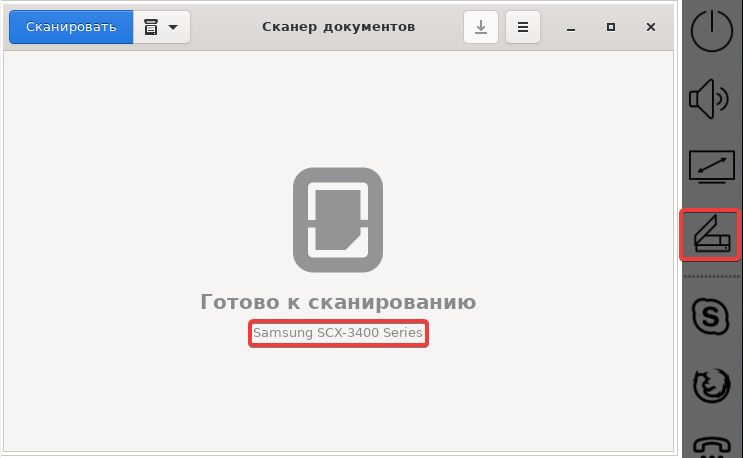The height and width of the screenshot is (458, 743).
Task: Click the Готово к сканированию heading
Action: click(338, 302)
